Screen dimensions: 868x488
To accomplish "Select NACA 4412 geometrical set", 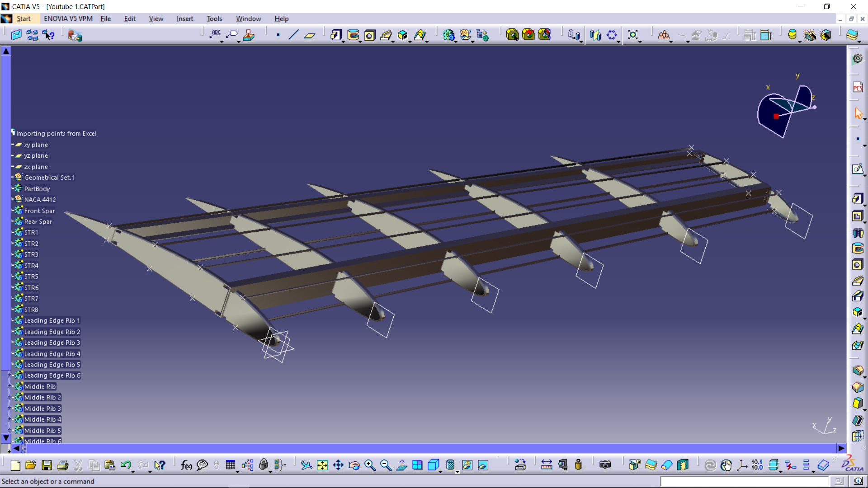I will (40, 199).
